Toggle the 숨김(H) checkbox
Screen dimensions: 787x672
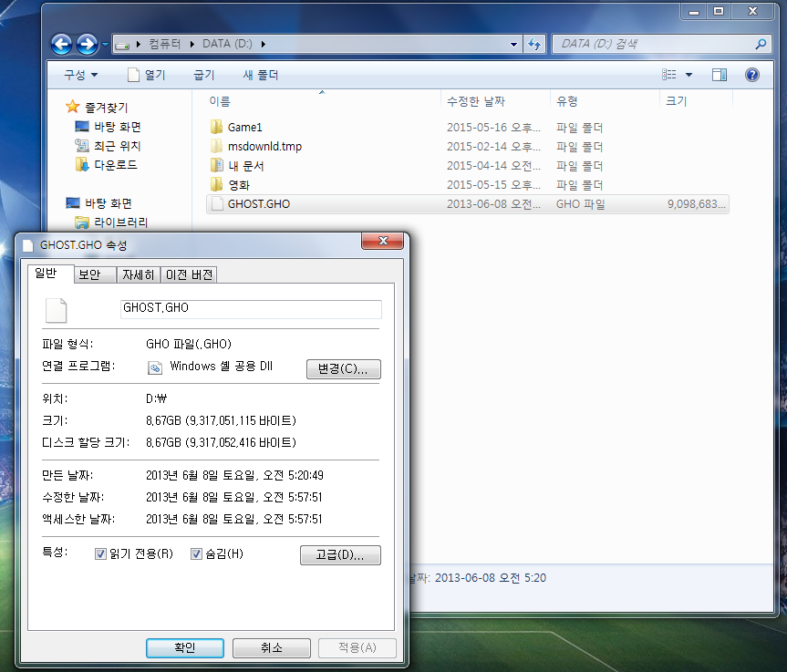(196, 553)
